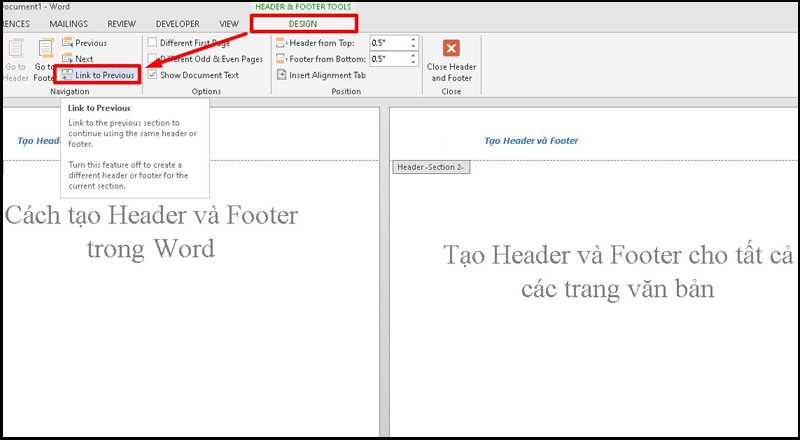Close Header and Footer with red X

(x=451, y=48)
